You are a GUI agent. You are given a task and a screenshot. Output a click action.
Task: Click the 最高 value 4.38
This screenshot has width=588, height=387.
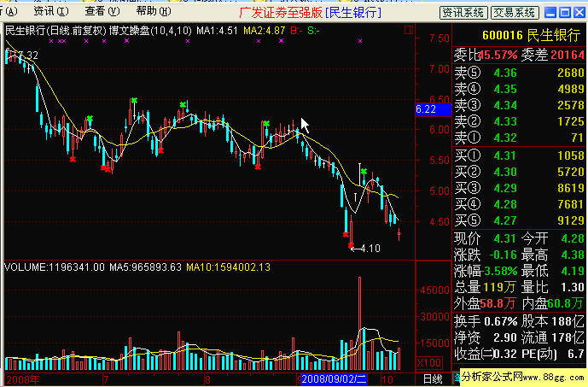573,255
